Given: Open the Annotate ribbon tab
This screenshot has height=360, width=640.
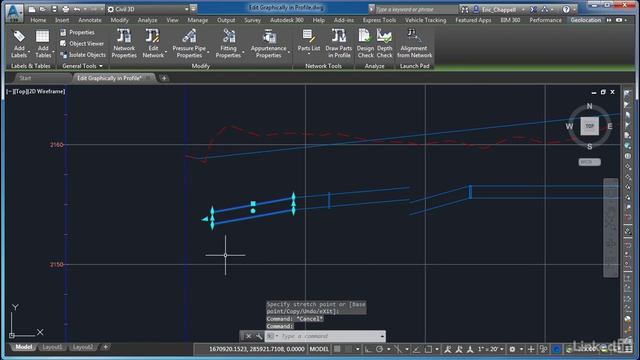Looking at the screenshot, I should (90, 20).
